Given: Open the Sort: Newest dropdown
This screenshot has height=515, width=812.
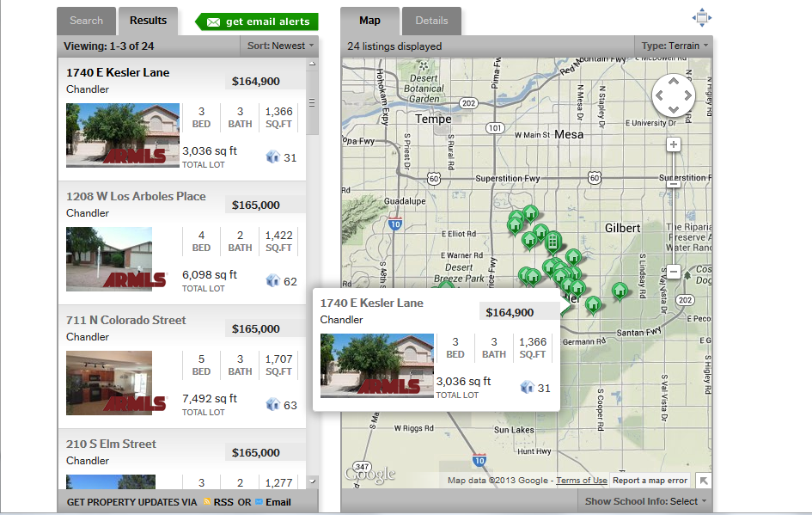Looking at the screenshot, I should (280, 46).
